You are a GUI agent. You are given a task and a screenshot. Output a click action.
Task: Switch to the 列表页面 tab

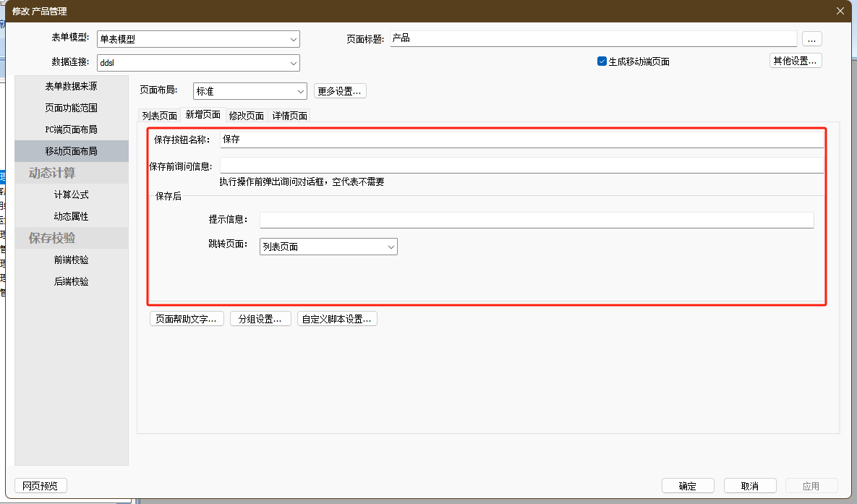(x=159, y=116)
